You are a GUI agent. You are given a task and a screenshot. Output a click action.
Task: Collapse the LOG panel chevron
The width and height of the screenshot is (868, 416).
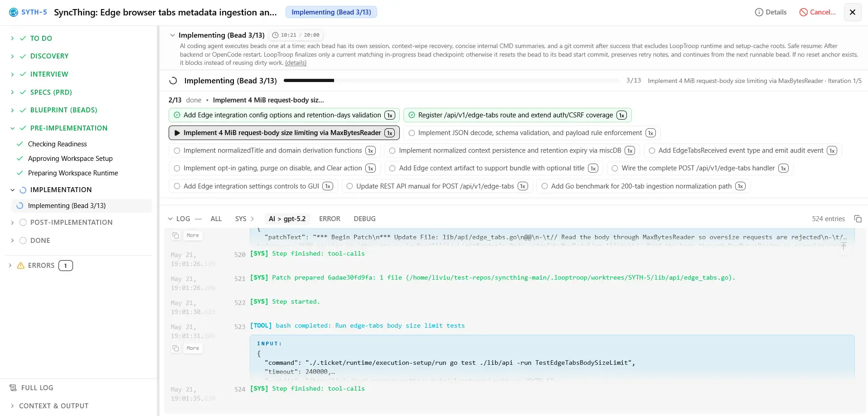pos(170,219)
